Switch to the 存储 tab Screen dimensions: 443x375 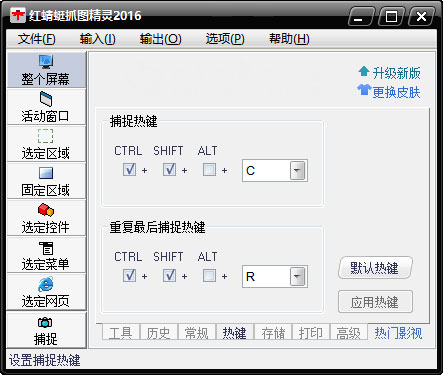[x=273, y=332]
